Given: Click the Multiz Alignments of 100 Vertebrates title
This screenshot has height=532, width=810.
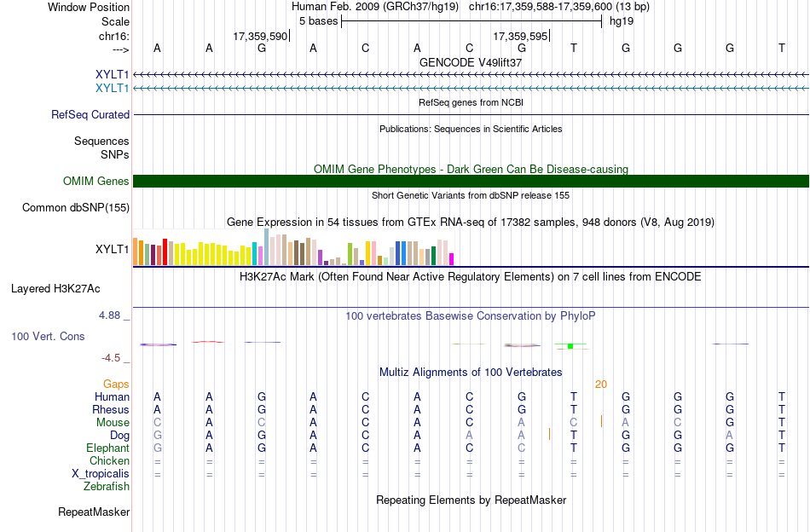Looking at the screenshot, I should (471, 373).
